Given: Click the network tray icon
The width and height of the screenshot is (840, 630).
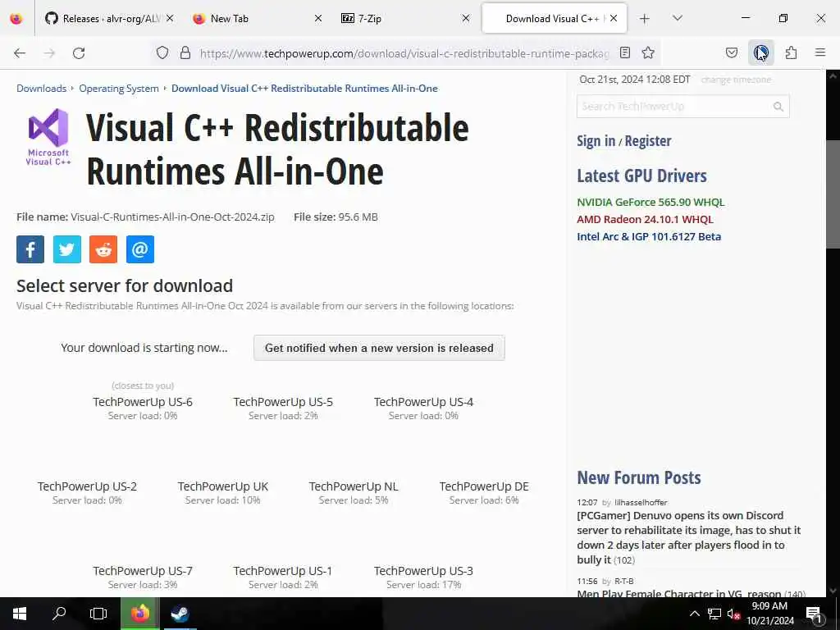Looking at the screenshot, I should click(x=714, y=614).
